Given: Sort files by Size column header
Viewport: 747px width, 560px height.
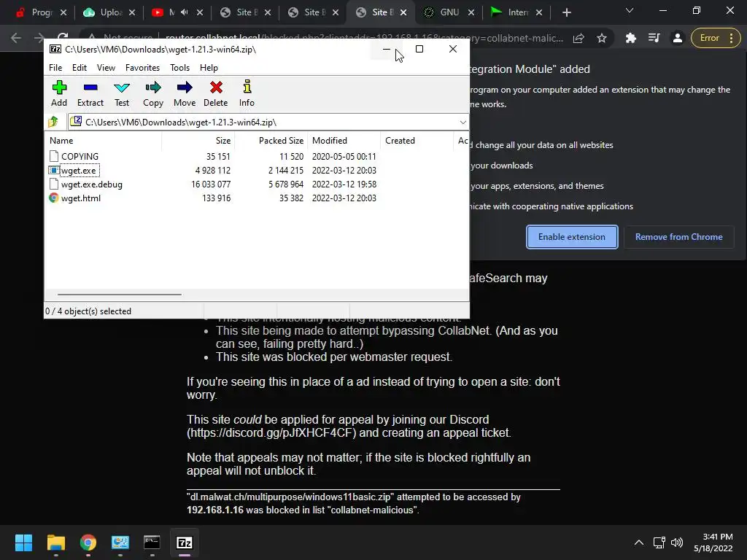Looking at the screenshot, I should pos(198,141).
